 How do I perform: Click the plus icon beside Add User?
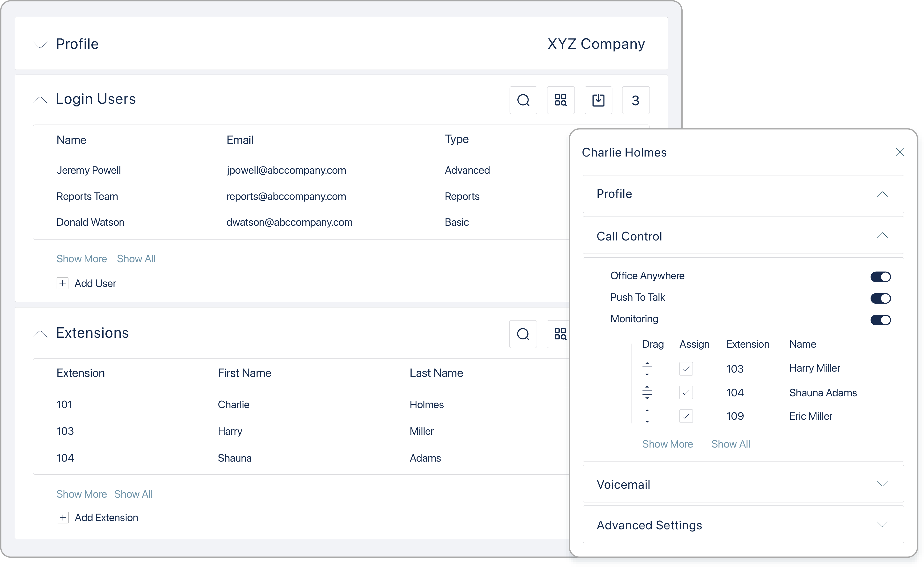click(62, 283)
